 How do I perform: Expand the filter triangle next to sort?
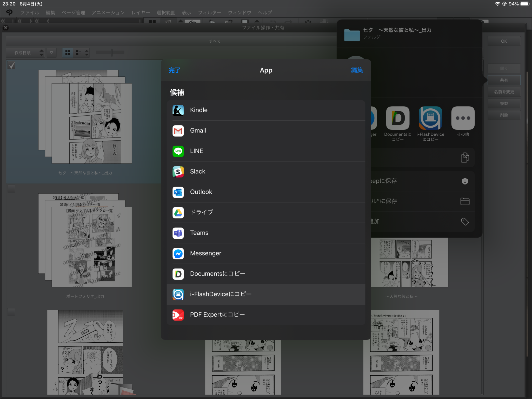point(51,53)
